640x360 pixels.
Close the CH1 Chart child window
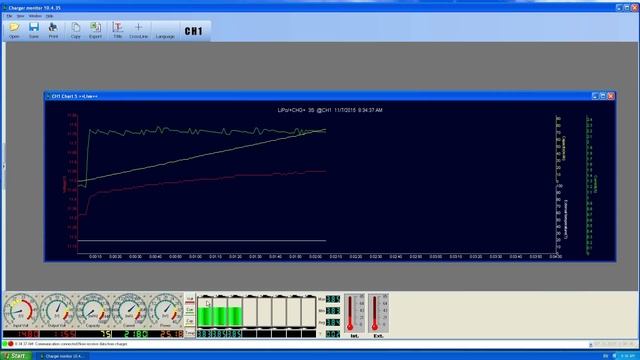click(x=611, y=96)
